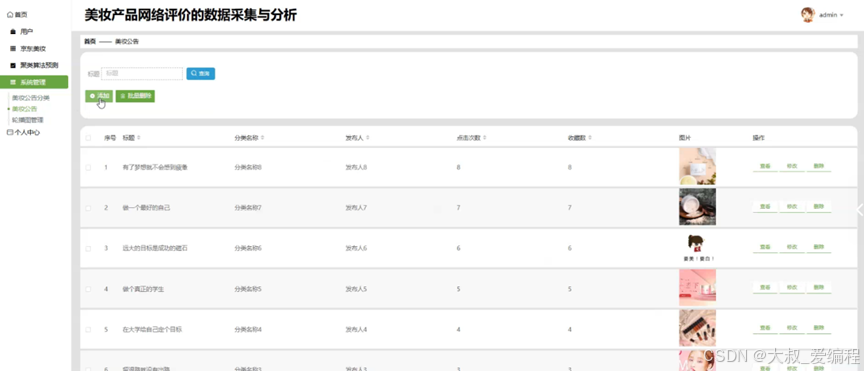Click 修改 for row 4 (发布人5)
Image resolution: width=864 pixels, height=371 pixels.
(792, 288)
